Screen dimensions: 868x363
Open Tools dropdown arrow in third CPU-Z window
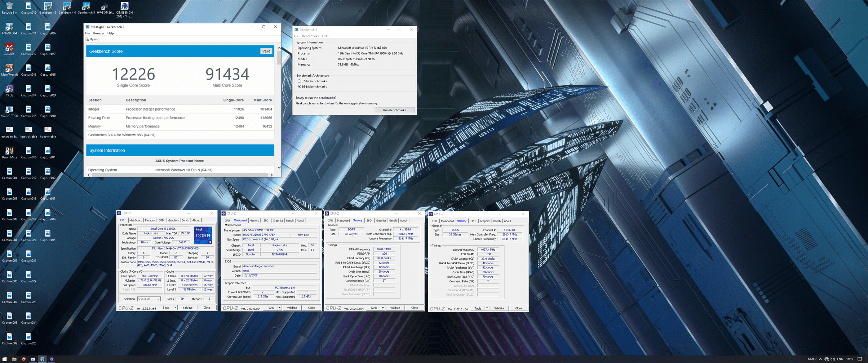383,308
